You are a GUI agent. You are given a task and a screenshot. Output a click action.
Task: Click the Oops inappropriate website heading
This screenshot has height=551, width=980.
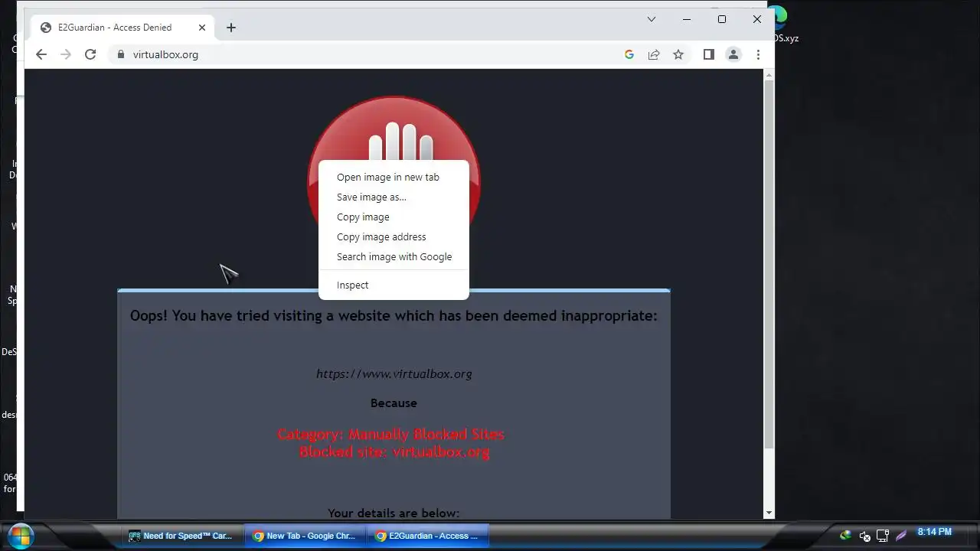pyautogui.click(x=394, y=315)
